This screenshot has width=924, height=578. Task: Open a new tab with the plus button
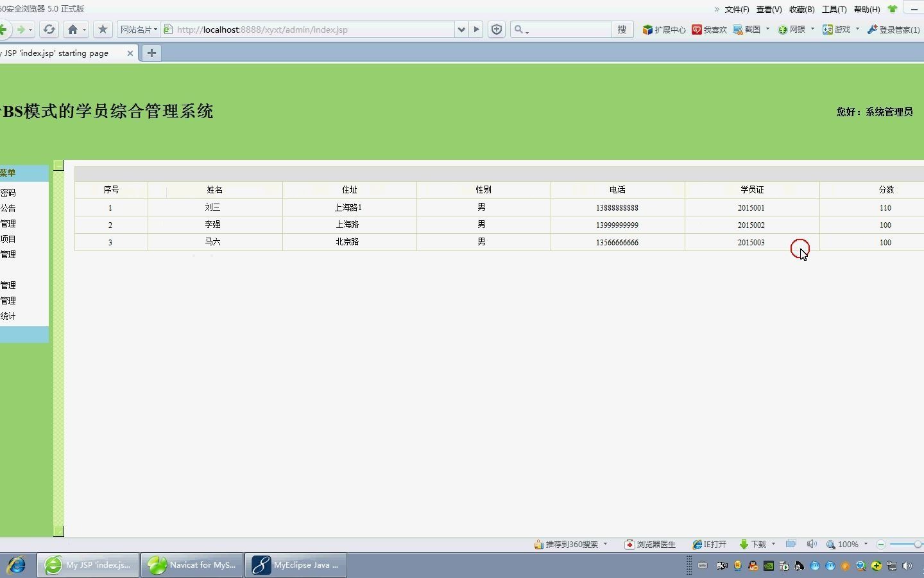tap(151, 53)
